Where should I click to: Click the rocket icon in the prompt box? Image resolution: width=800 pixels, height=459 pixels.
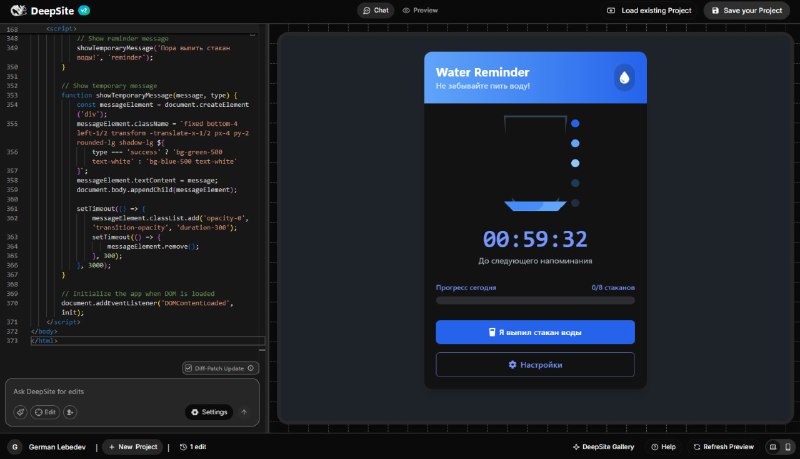tap(21, 412)
